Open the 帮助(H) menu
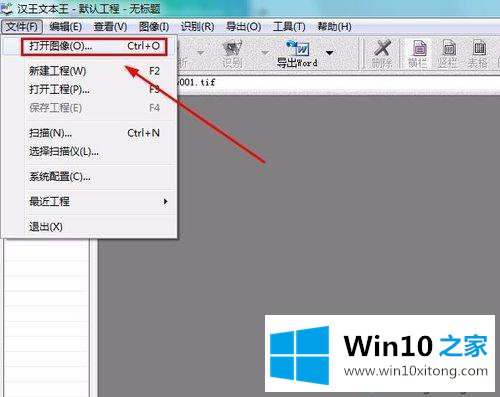The height and width of the screenshot is (397, 500). [334, 26]
